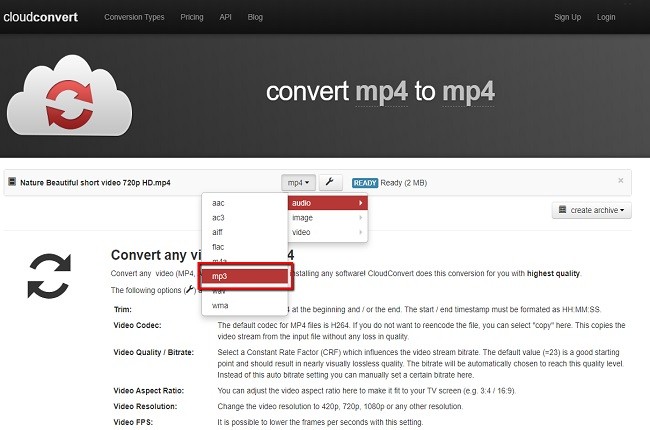Remove the file with the x icon

pyautogui.click(x=621, y=180)
